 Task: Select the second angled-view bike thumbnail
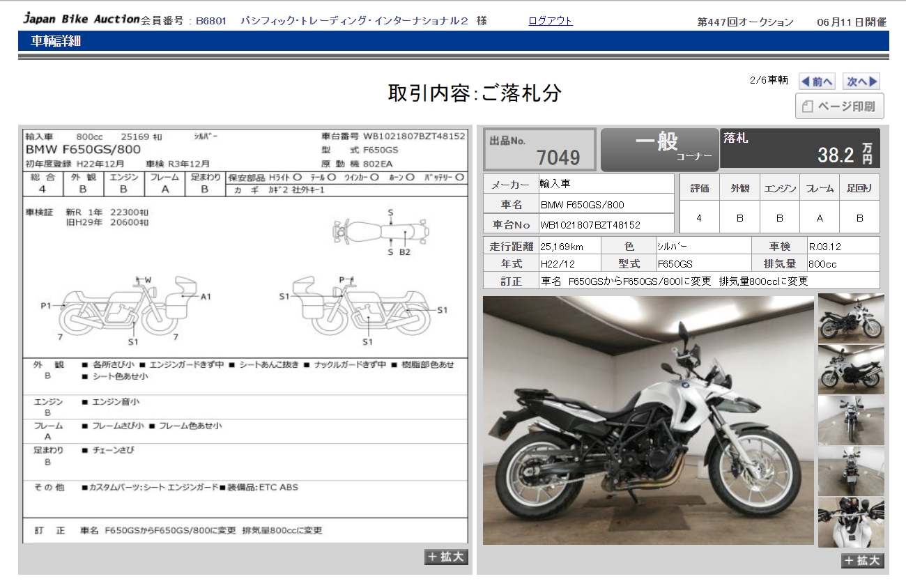click(x=851, y=369)
